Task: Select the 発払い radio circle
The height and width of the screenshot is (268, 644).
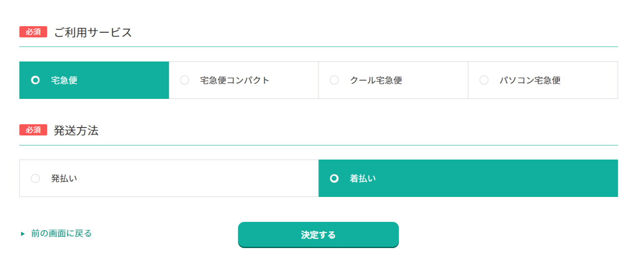Action: tap(35, 178)
